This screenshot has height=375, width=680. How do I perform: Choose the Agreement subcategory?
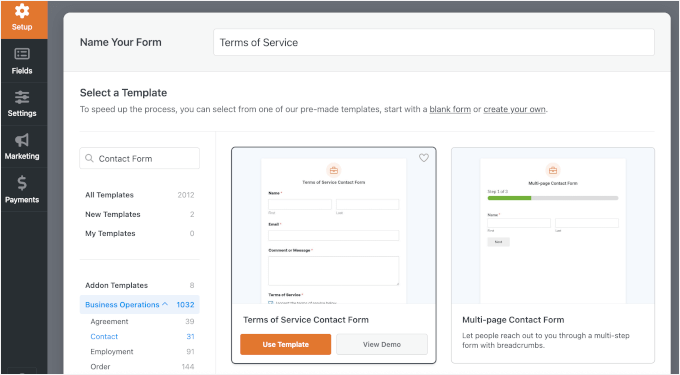142,321
